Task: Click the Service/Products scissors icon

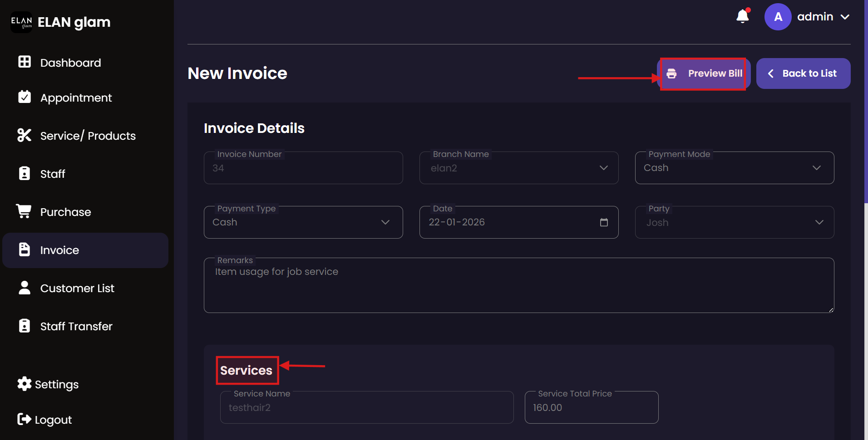Action: tap(25, 135)
